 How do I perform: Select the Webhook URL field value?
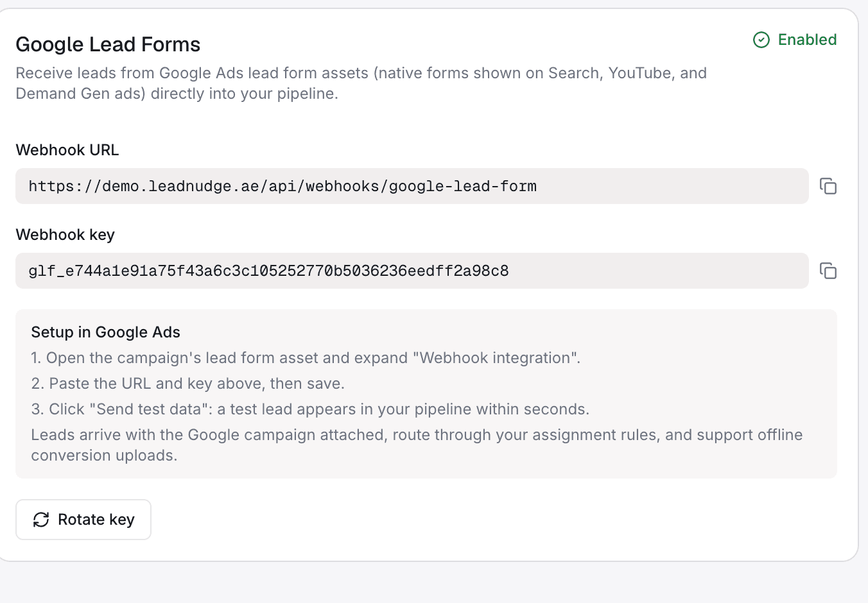pyautogui.click(x=412, y=186)
